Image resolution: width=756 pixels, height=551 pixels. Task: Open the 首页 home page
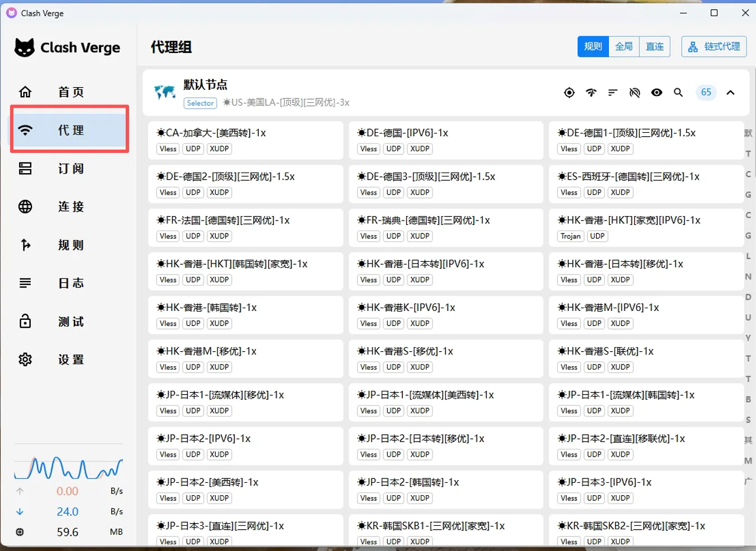(70, 92)
